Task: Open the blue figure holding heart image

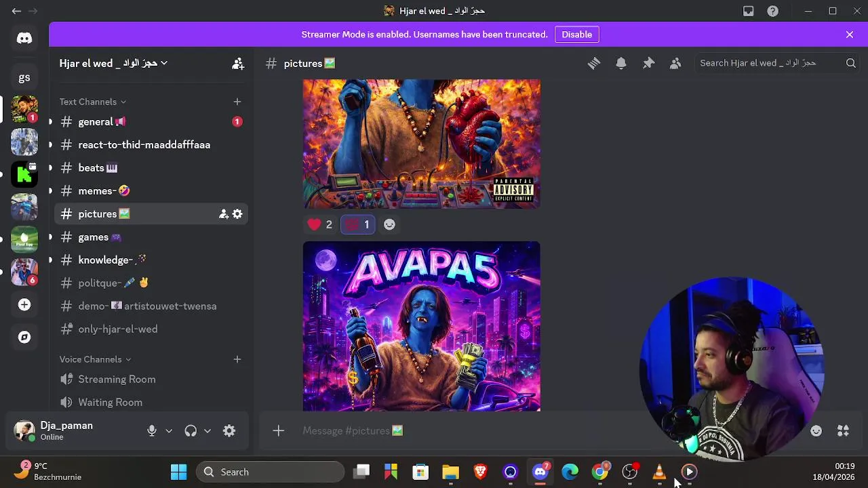Action: click(x=422, y=144)
